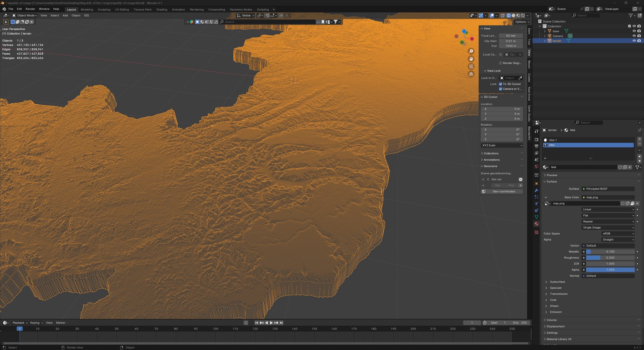
Task: Adjust the Roughness slider
Action: [x=610, y=257]
